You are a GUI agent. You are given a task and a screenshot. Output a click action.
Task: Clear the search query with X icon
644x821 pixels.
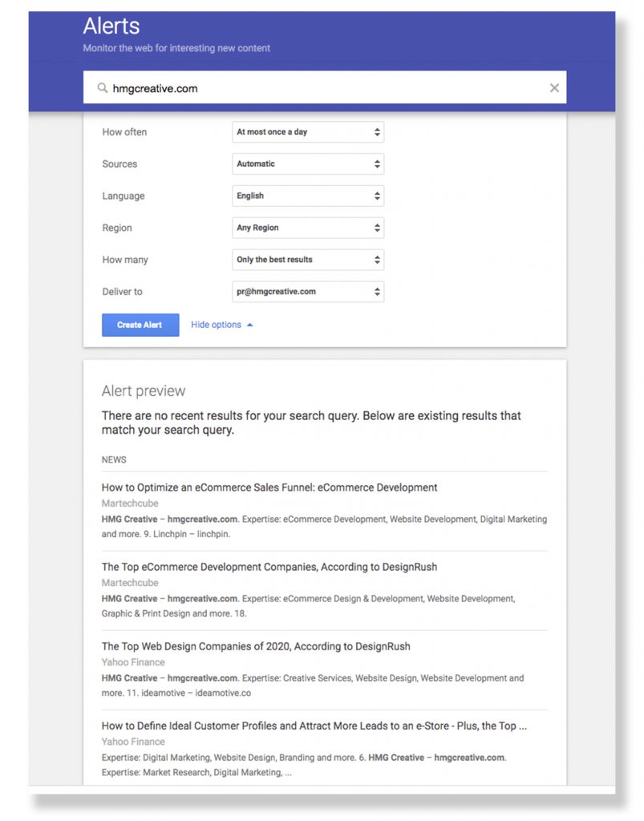554,88
